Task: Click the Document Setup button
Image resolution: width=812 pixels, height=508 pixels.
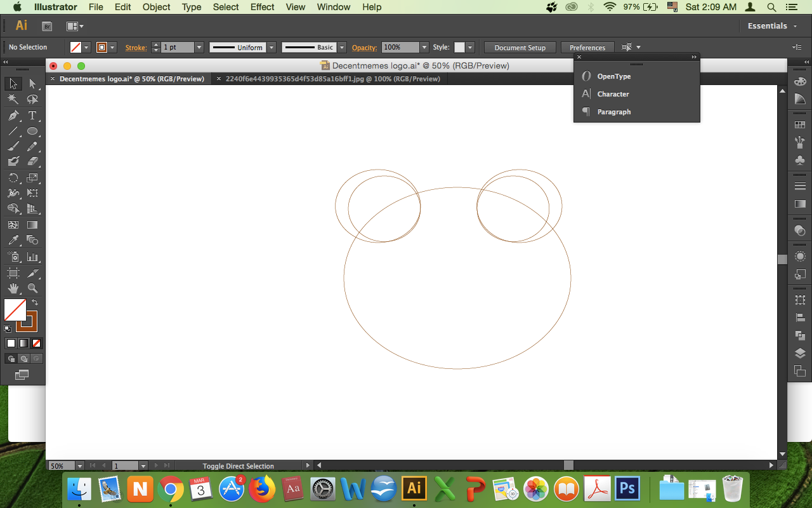Action: (520, 48)
